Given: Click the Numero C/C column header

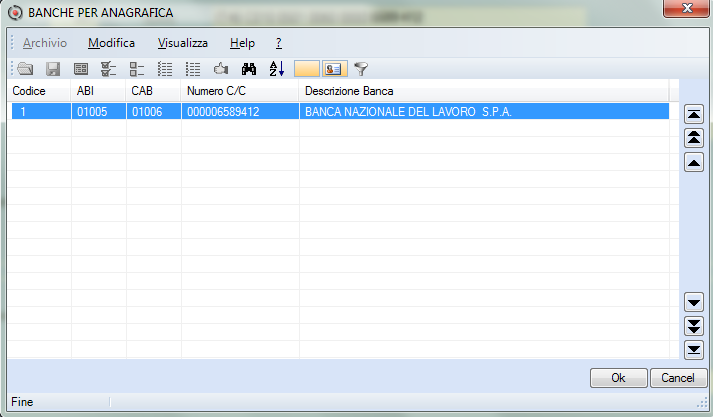Looking at the screenshot, I should [x=240, y=91].
